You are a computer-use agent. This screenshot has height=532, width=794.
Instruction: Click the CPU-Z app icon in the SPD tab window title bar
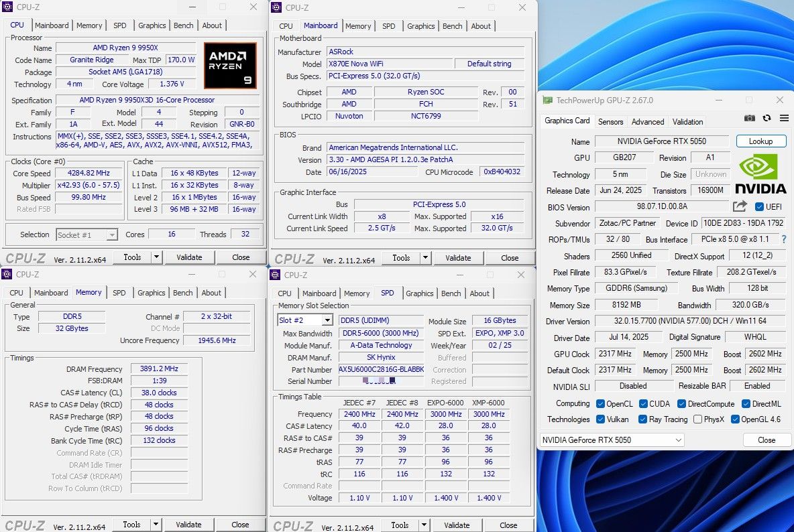point(275,275)
